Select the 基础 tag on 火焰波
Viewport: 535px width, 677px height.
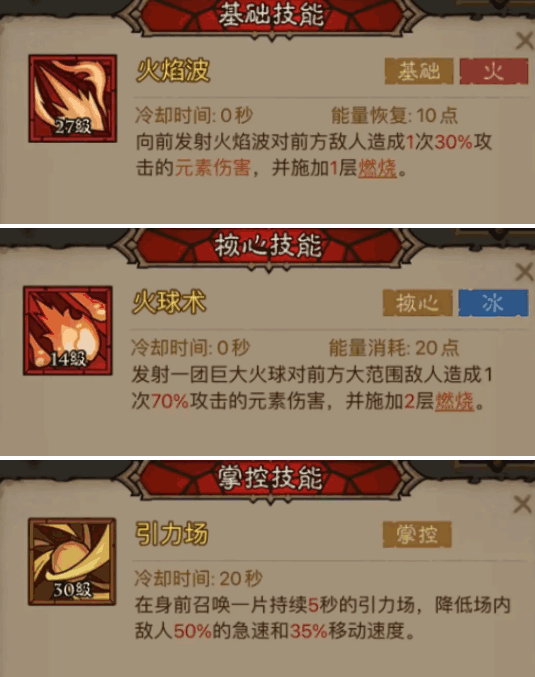pos(419,71)
